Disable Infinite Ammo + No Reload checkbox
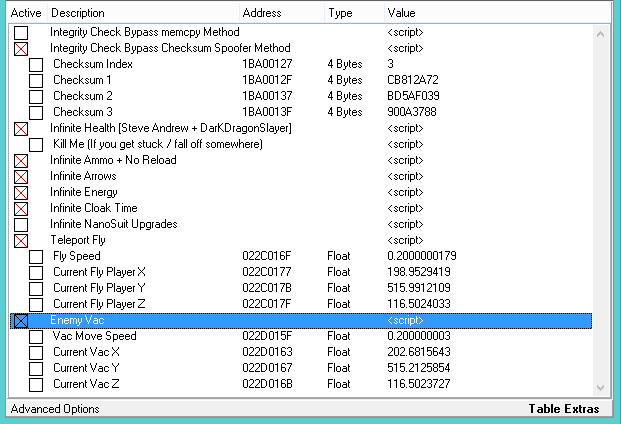The height and width of the screenshot is (424, 621). [x=21, y=161]
